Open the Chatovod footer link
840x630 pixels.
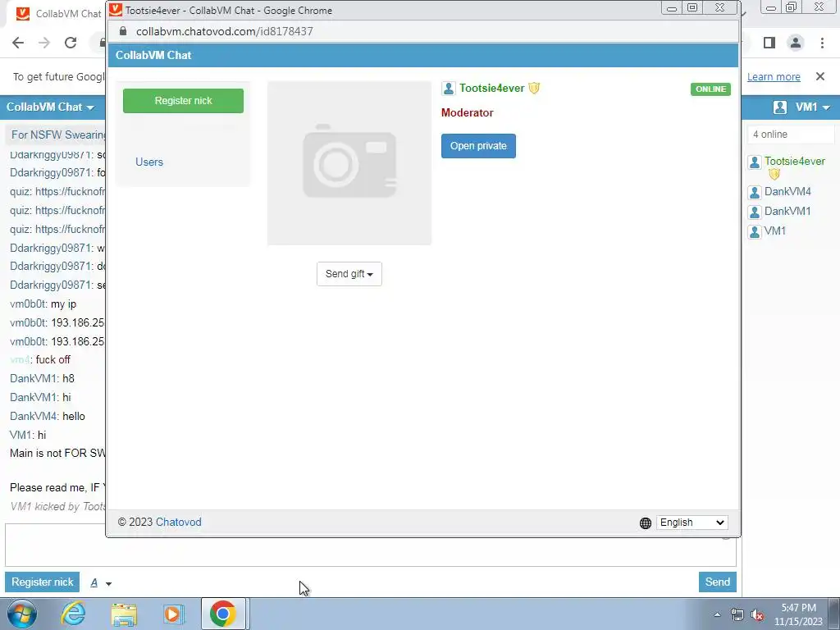178,522
